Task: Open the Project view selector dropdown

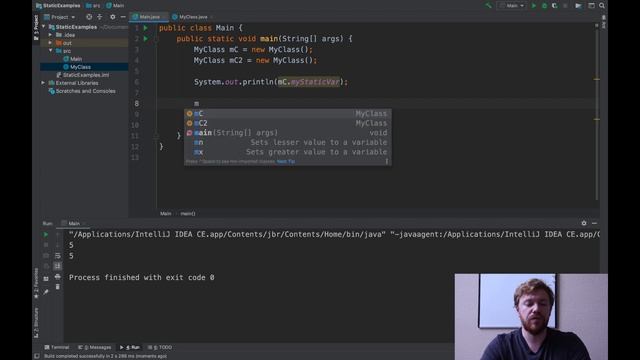Action: (60, 17)
